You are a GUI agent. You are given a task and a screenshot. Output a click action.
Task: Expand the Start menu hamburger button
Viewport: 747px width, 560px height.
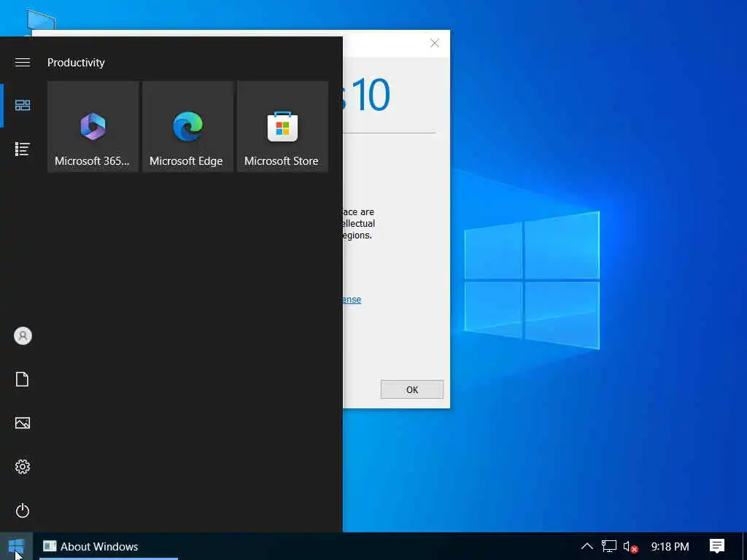(x=23, y=63)
